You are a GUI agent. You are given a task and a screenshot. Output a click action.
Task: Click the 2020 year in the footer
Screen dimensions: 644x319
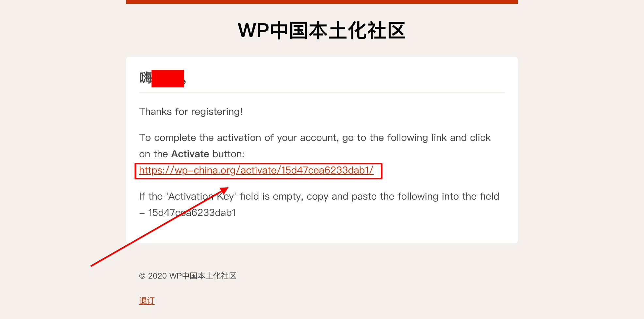tap(157, 276)
